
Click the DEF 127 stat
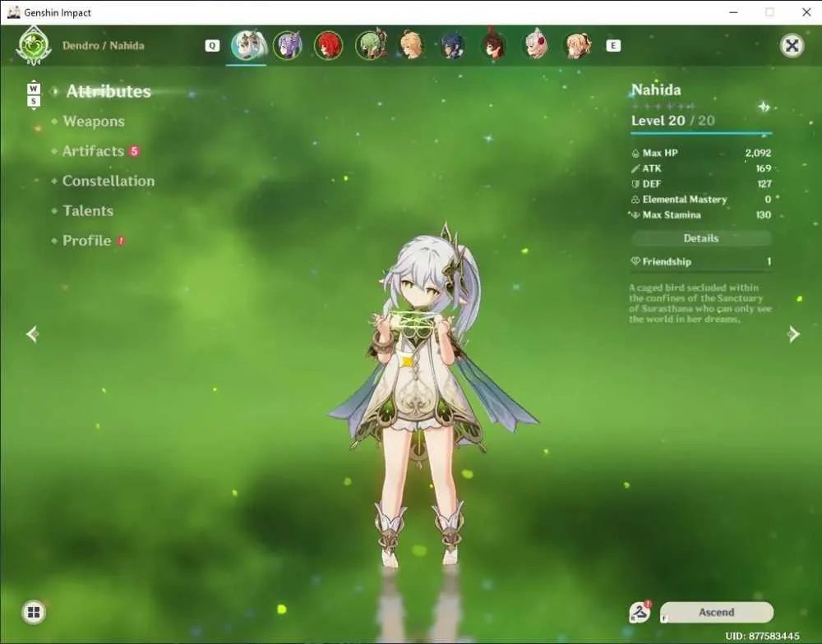(x=701, y=184)
